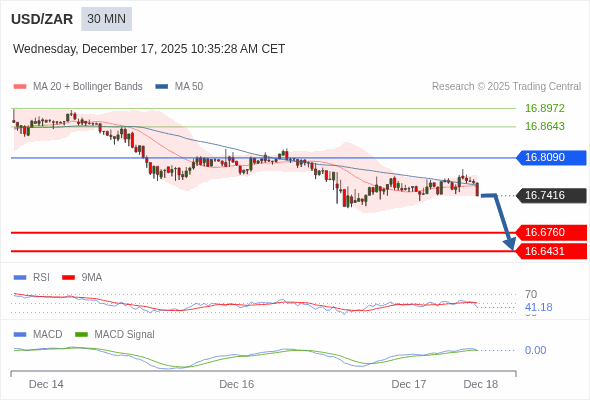
Task: Click the Dec 17 axis label
Action: point(409,384)
